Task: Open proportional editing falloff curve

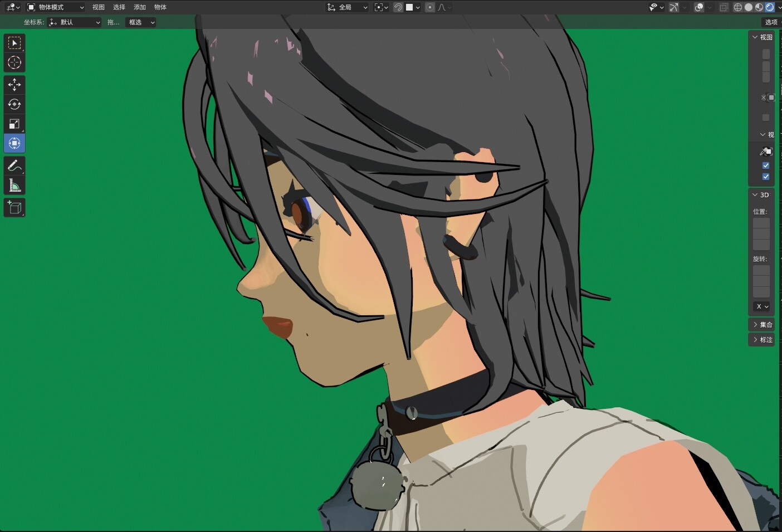Action: (x=444, y=7)
